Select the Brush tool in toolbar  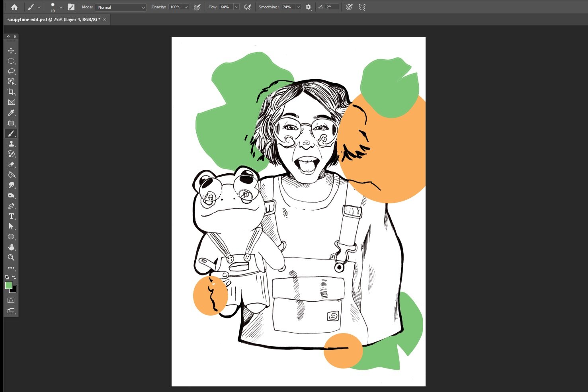click(11, 133)
